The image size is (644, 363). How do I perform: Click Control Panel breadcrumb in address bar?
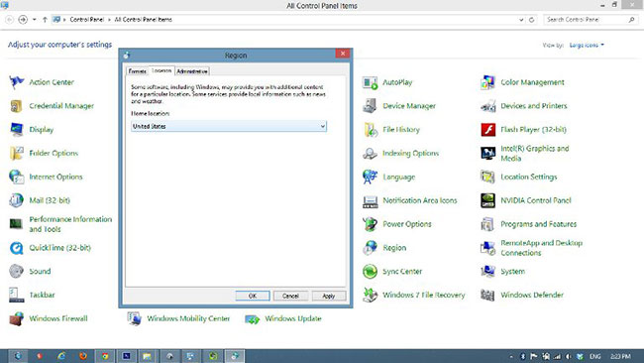coord(86,19)
